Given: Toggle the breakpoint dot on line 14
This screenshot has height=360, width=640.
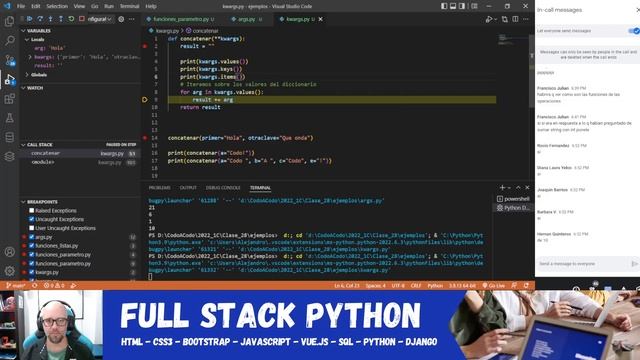Looking at the screenshot, I should click(145, 138).
